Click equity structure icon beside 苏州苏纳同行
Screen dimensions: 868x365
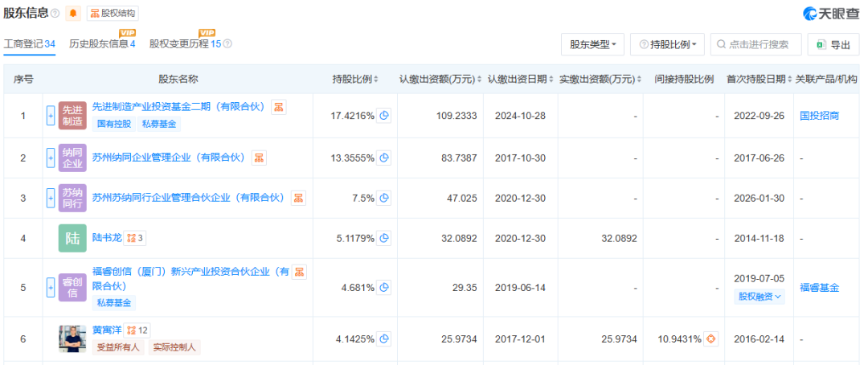click(x=298, y=198)
